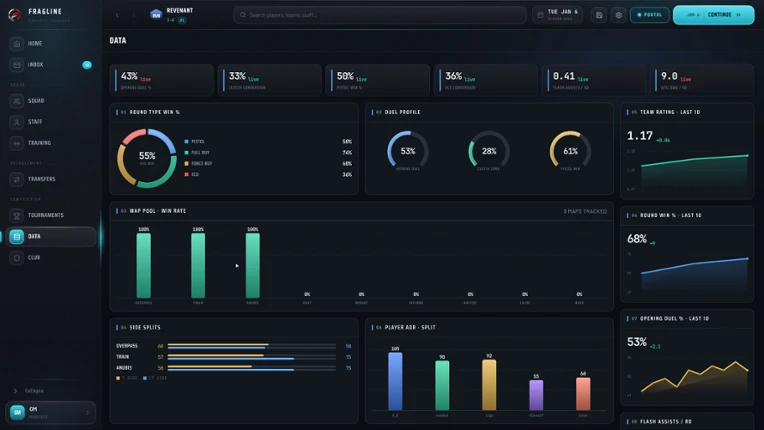Screen dimensions: 764x430
Task: Select the 33% Clutch Conversion stat card
Action: (269, 80)
